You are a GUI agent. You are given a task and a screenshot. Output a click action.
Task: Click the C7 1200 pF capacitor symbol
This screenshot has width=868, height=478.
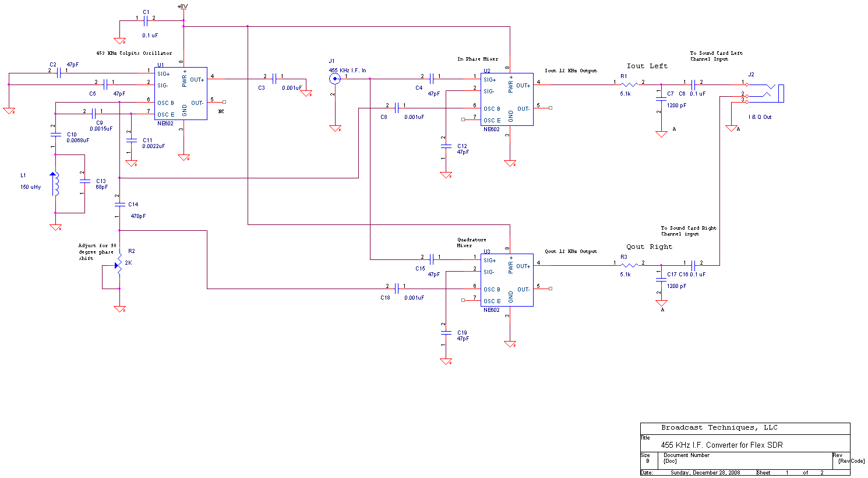tap(661, 99)
